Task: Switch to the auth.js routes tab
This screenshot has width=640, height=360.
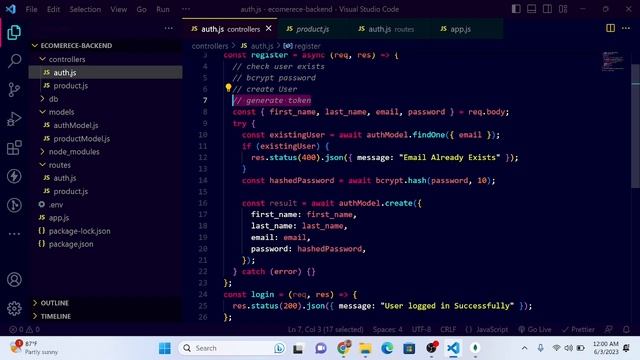Action: [x=386, y=29]
